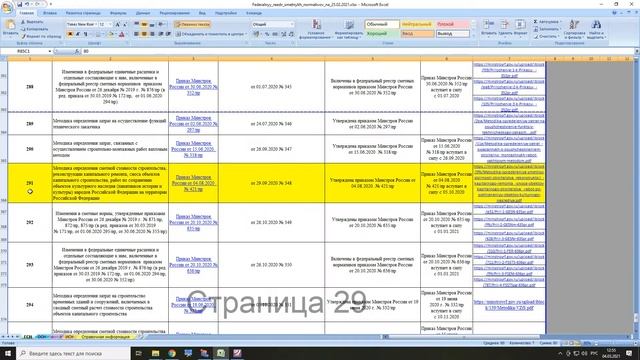Viewport: 640px width, 360px height.
Task: Increase font size with large A icon
Action: 118,24
